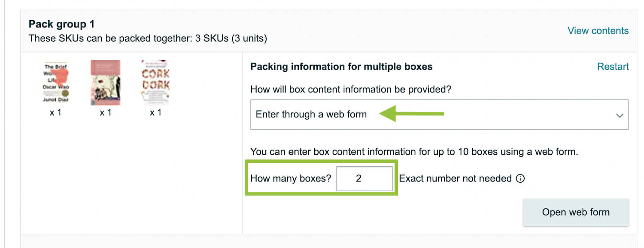Click the quantity x 1 under pink book
The width and height of the screenshot is (644, 248).
106,113
